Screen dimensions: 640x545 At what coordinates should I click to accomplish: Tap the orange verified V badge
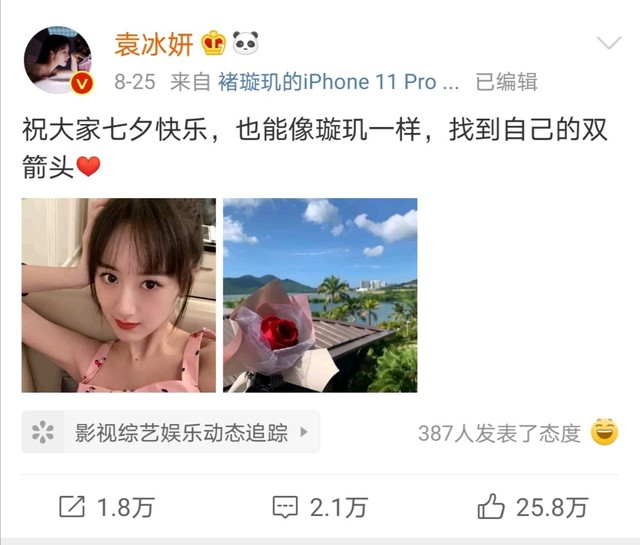click(82, 83)
